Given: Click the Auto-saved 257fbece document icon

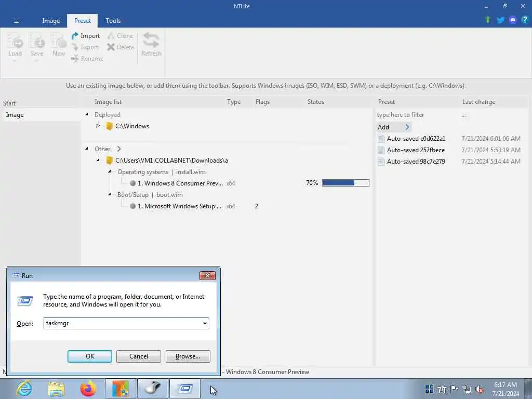Looking at the screenshot, I should tap(381, 150).
